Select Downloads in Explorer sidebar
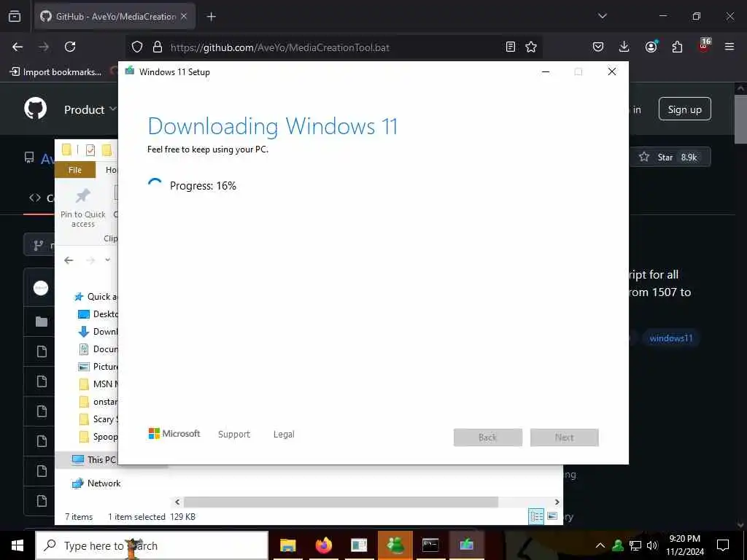This screenshot has width=747, height=560. tap(98, 332)
